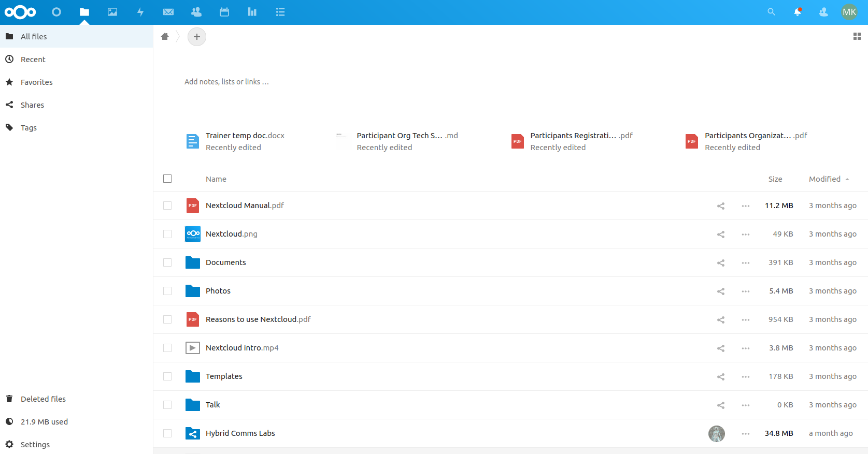Toggle the select all files checkbox

pos(167,179)
